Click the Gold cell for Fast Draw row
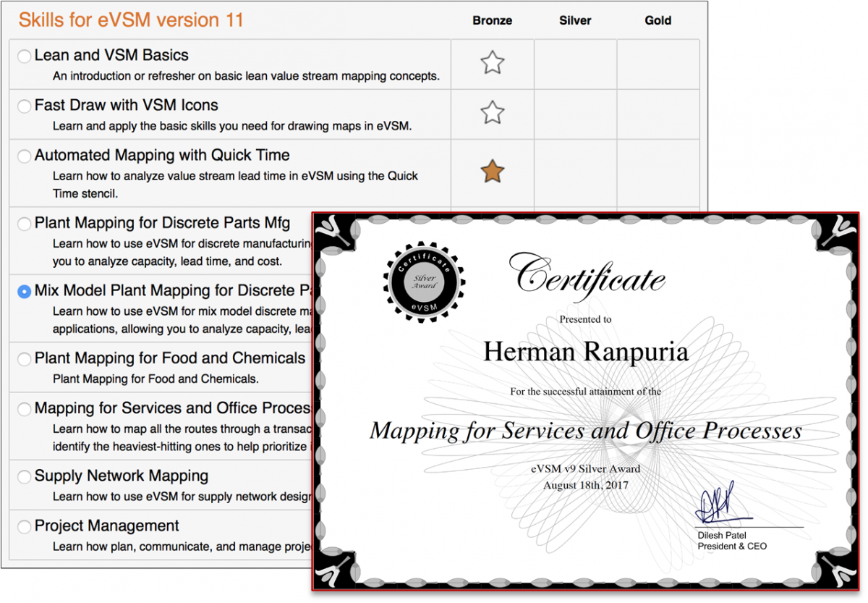Viewport: 868px width, 603px height. pyautogui.click(x=658, y=114)
